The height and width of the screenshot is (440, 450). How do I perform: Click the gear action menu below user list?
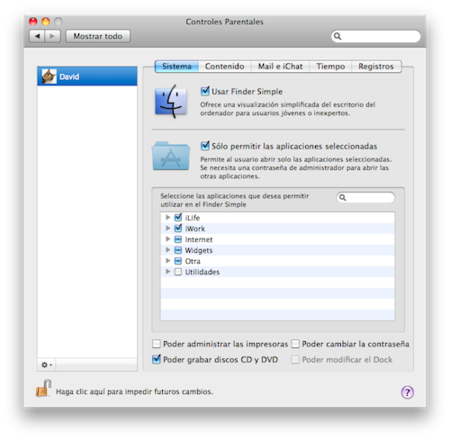point(46,365)
